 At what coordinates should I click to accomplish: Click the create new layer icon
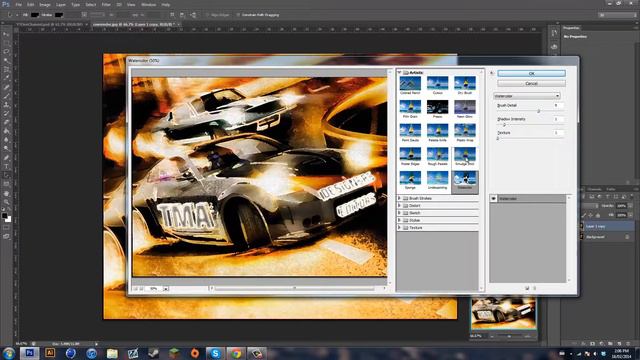tap(619, 344)
